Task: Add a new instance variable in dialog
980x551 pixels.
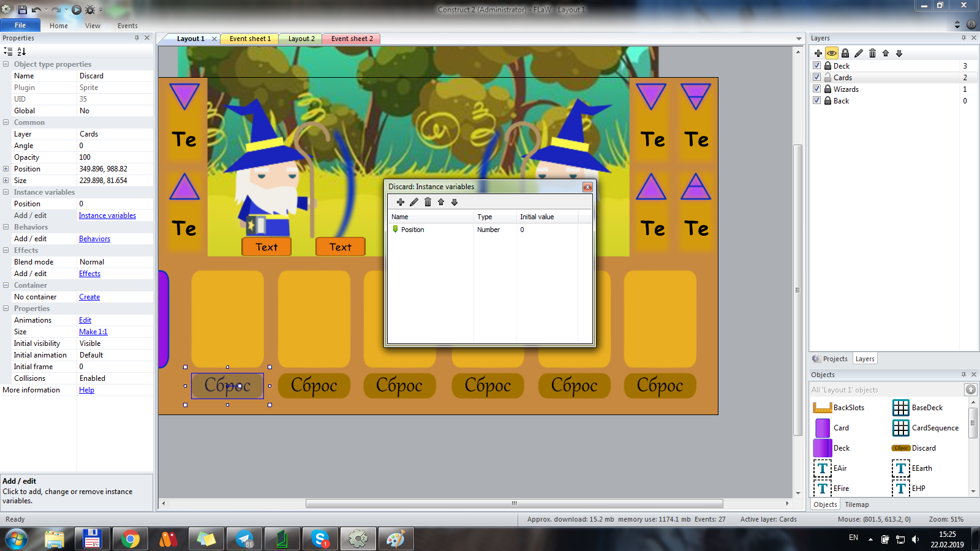Action: (401, 202)
